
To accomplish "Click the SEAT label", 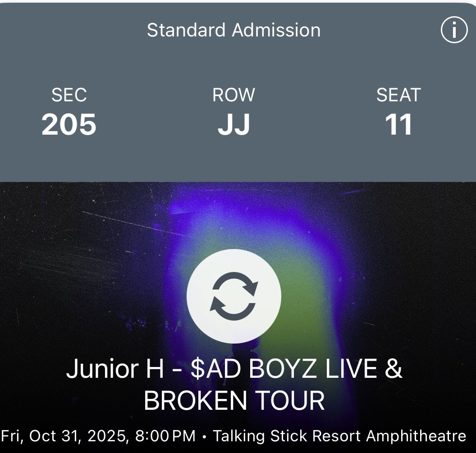I will [398, 95].
